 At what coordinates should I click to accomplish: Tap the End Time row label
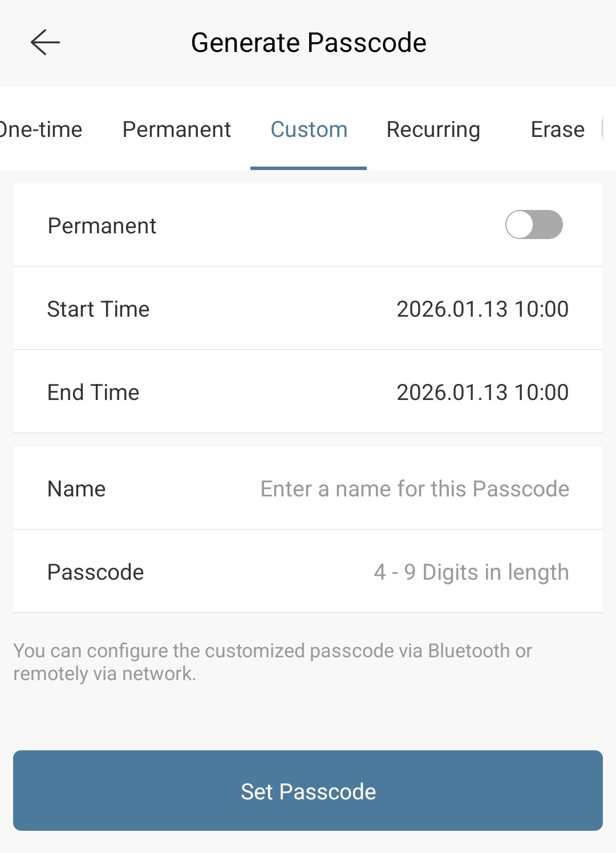click(x=93, y=392)
